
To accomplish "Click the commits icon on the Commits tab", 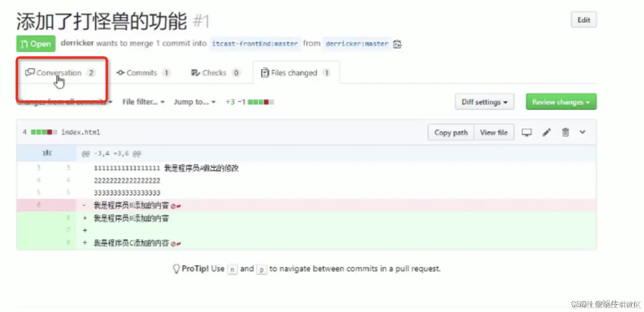I will click(121, 72).
